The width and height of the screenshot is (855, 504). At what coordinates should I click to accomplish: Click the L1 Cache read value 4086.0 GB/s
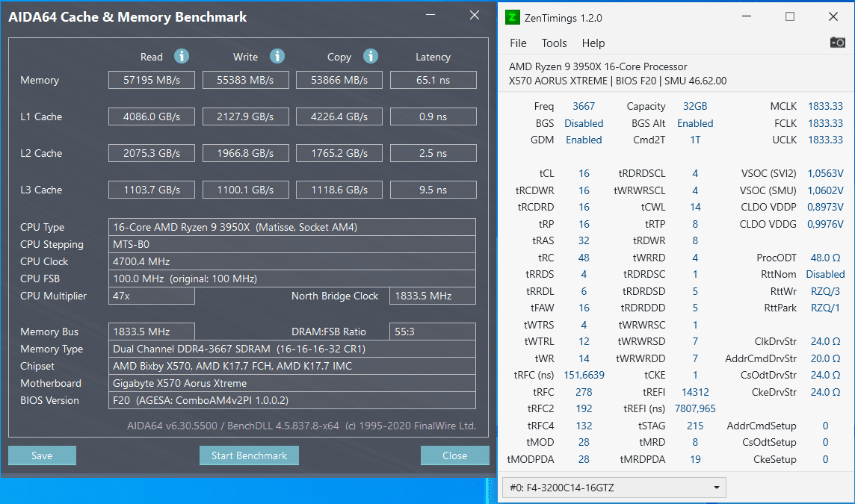point(152,116)
